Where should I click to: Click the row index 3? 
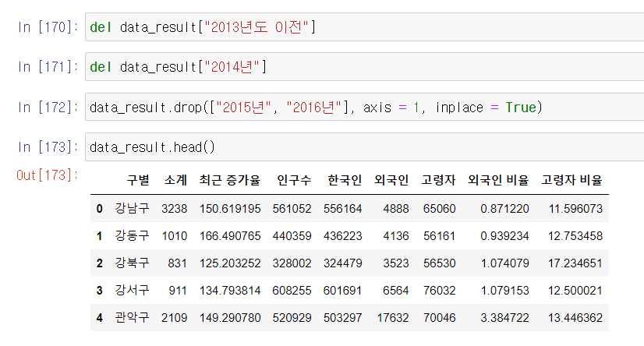[99, 291]
